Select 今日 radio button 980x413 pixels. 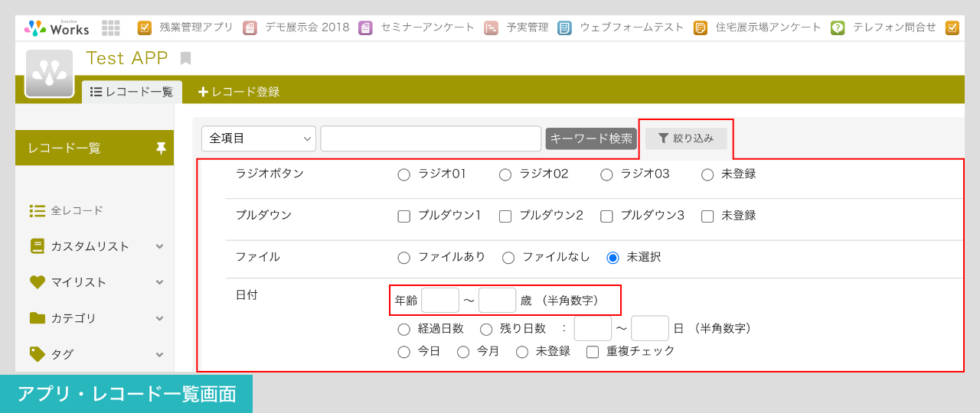pyautogui.click(x=404, y=352)
